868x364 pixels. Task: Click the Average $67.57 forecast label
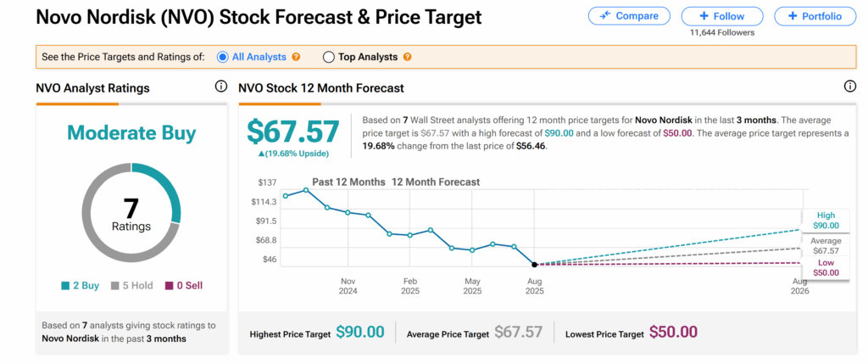825,246
